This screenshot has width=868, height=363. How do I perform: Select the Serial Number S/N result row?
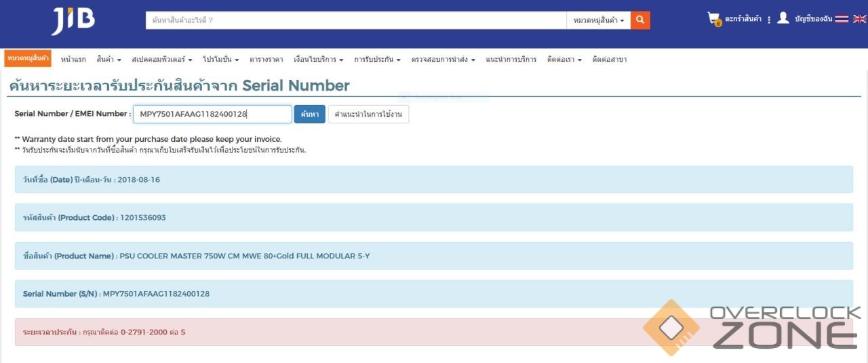pyautogui.click(x=434, y=294)
